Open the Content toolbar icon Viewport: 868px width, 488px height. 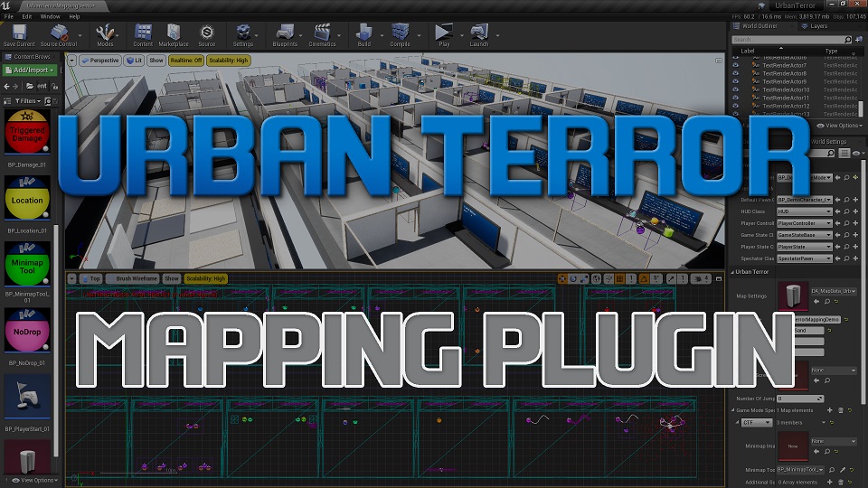143,35
